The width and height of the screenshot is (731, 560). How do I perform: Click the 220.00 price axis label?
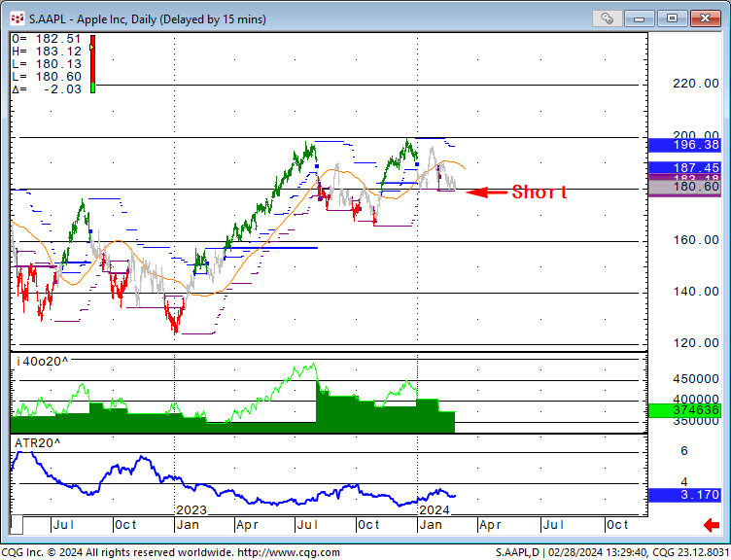696,84
